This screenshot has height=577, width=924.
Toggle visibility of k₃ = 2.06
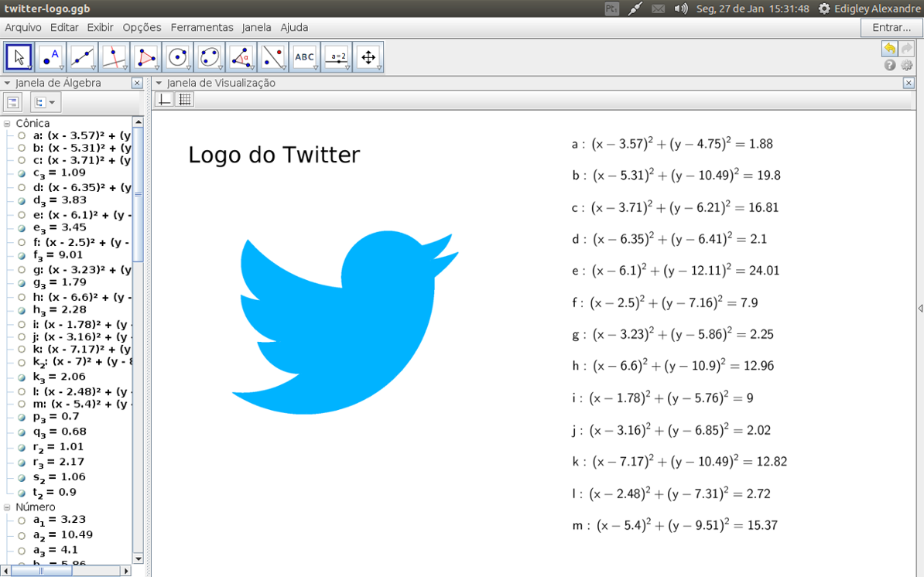[22, 377]
